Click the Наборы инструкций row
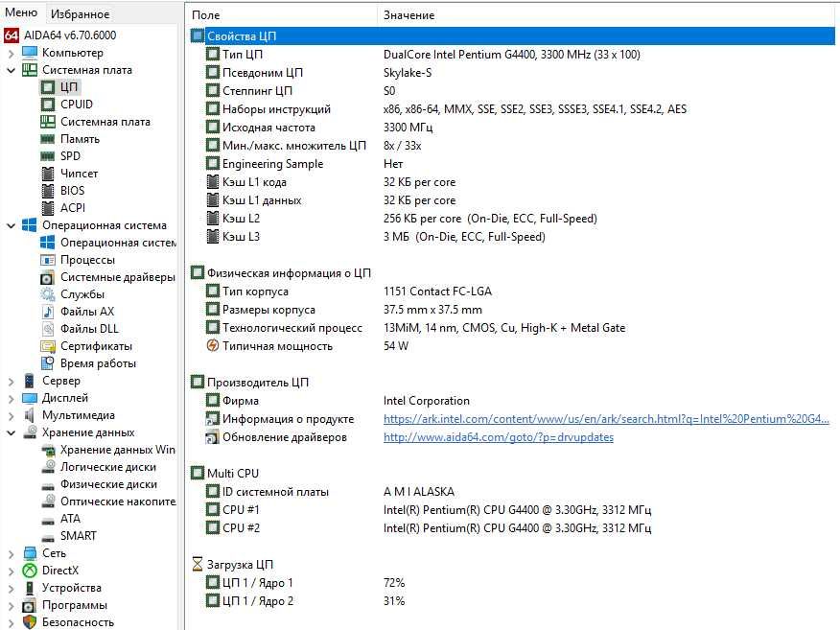The width and height of the screenshot is (840, 630). (x=512, y=108)
